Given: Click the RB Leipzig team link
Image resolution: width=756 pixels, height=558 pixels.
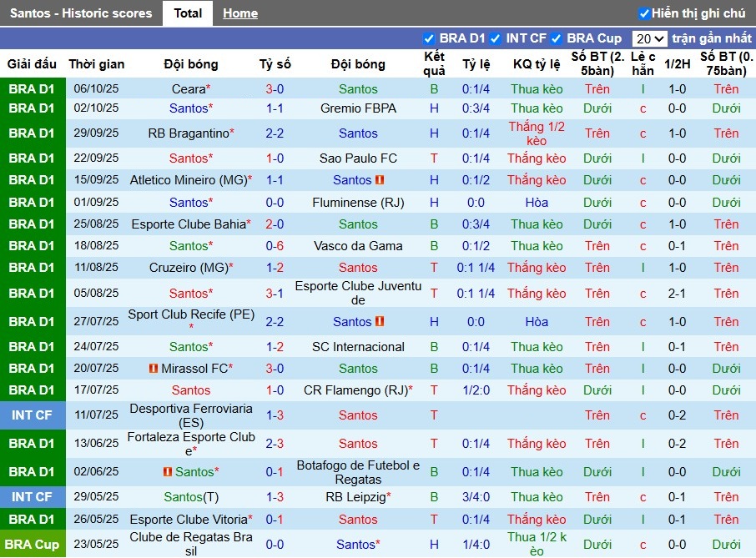Looking at the screenshot, I should click(355, 497).
